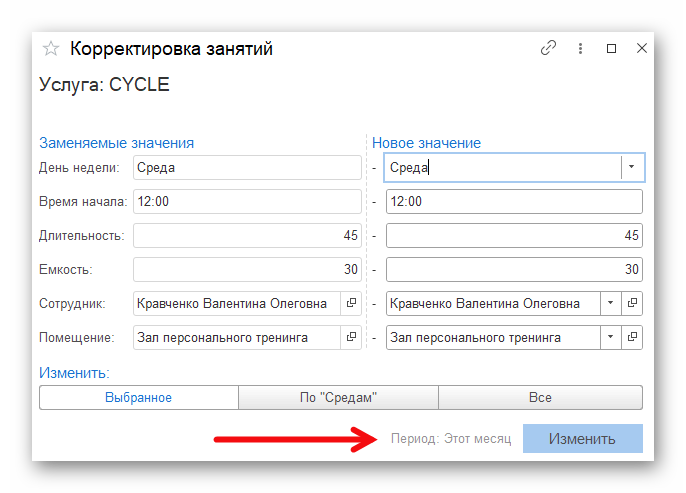Open the Период: Этот месяц link
Viewport: 686px width, 493px height.
(x=451, y=438)
